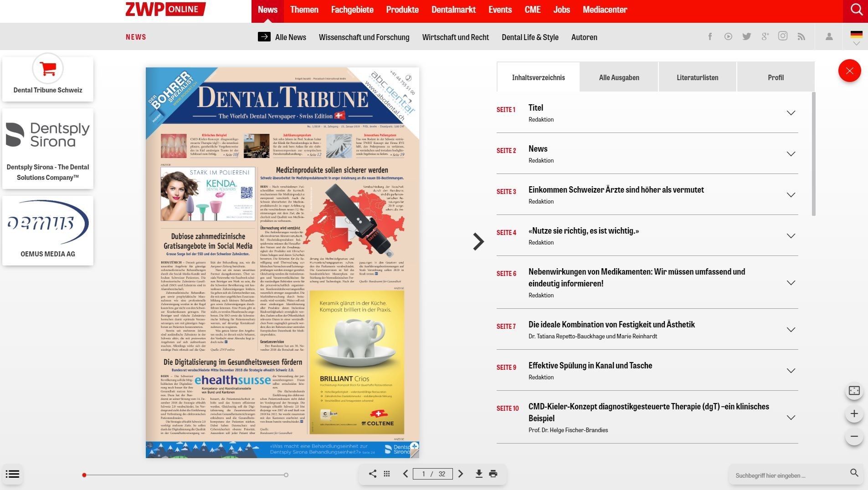Image resolution: width=868 pixels, height=490 pixels.
Task: Open the Autoren link
Action: (x=584, y=37)
